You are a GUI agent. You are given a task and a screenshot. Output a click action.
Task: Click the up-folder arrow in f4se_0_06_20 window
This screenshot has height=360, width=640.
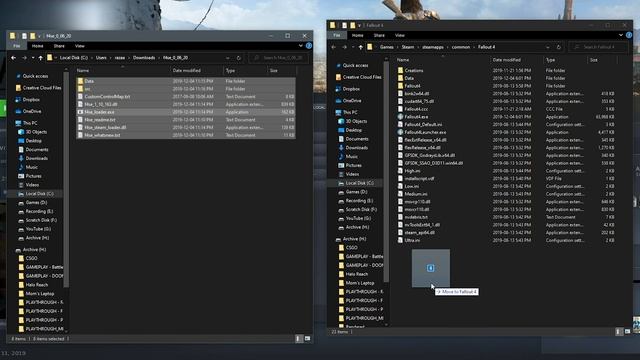click(40, 58)
